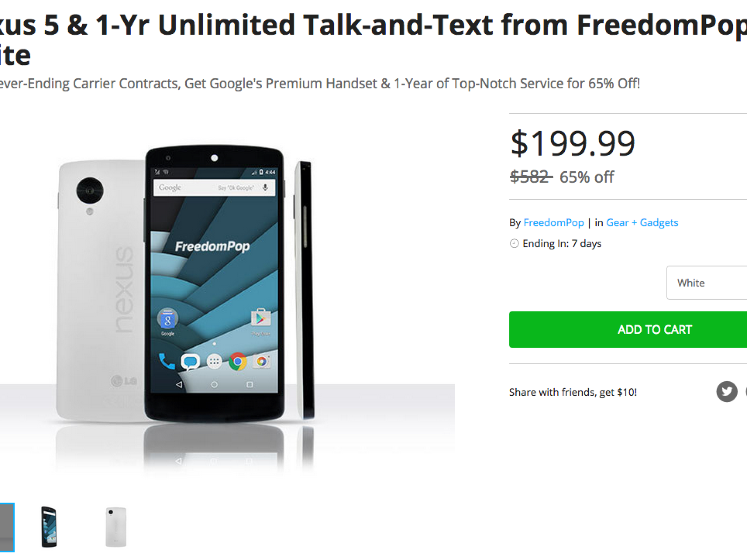747x560 pixels.
Task: Select the black phone front thumbnail
Action: 49,527
